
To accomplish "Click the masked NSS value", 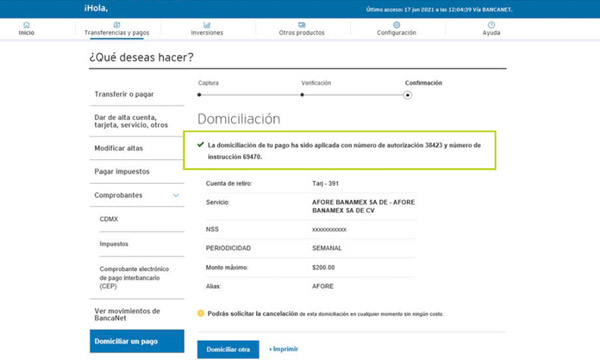I will pyautogui.click(x=329, y=230).
